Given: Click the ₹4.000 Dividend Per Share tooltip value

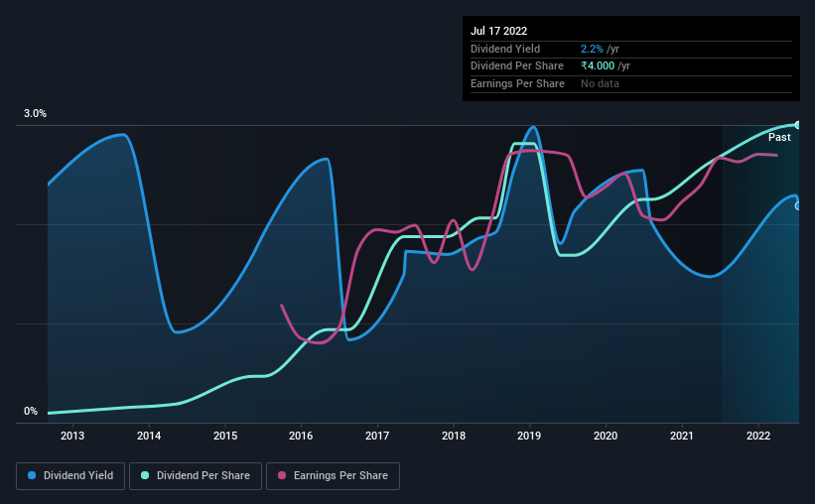Looking at the screenshot, I should pos(598,66).
